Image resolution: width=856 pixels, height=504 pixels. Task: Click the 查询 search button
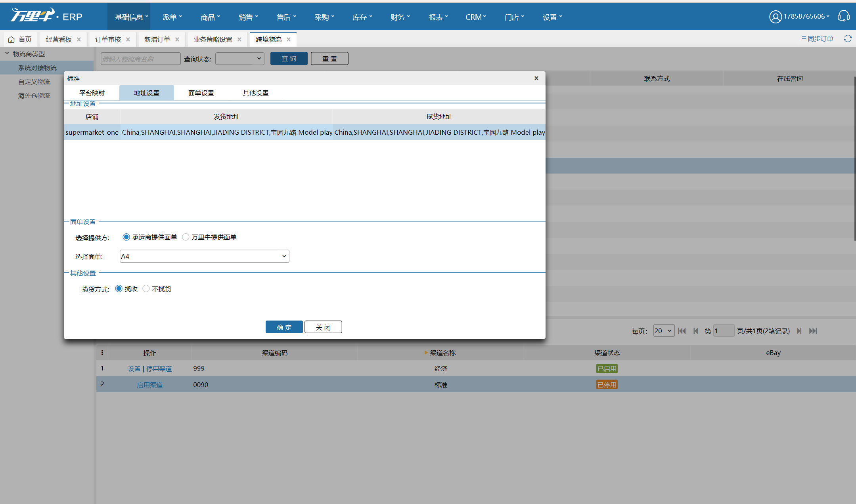point(289,59)
